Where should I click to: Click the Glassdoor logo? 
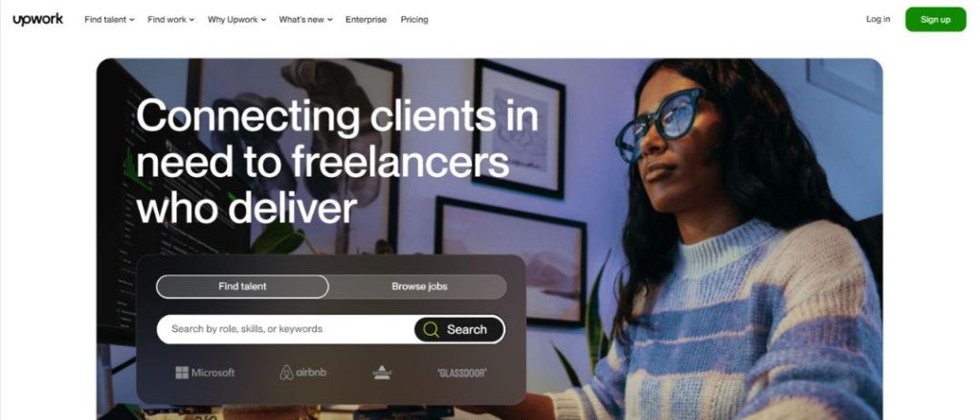coord(462,373)
